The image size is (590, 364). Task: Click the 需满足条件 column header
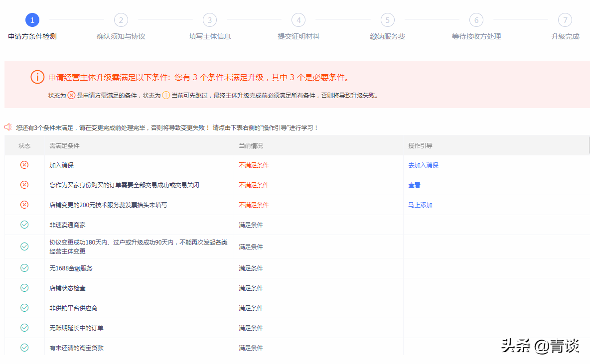[x=64, y=145]
